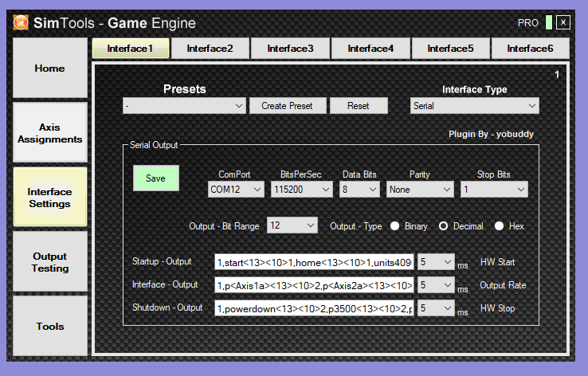Click into the Shutdown - Output field
588x376 pixels.
point(314,308)
